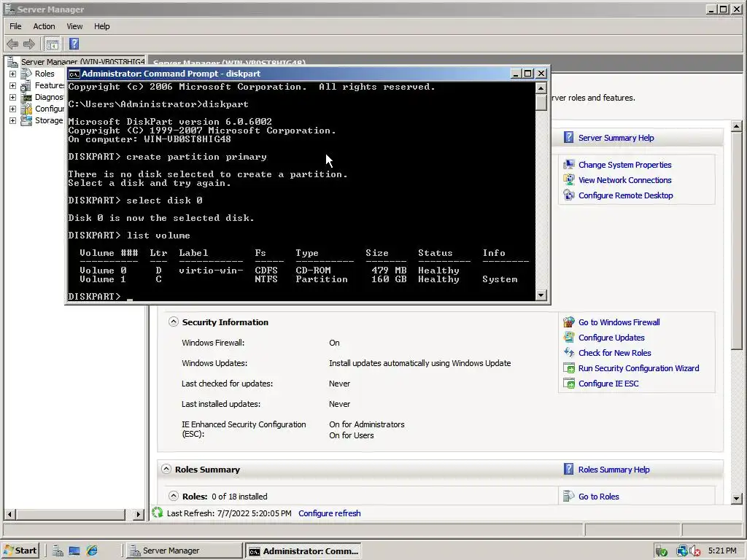
Task: Click Server Manager pane scroll down arrow
Action: point(736,499)
